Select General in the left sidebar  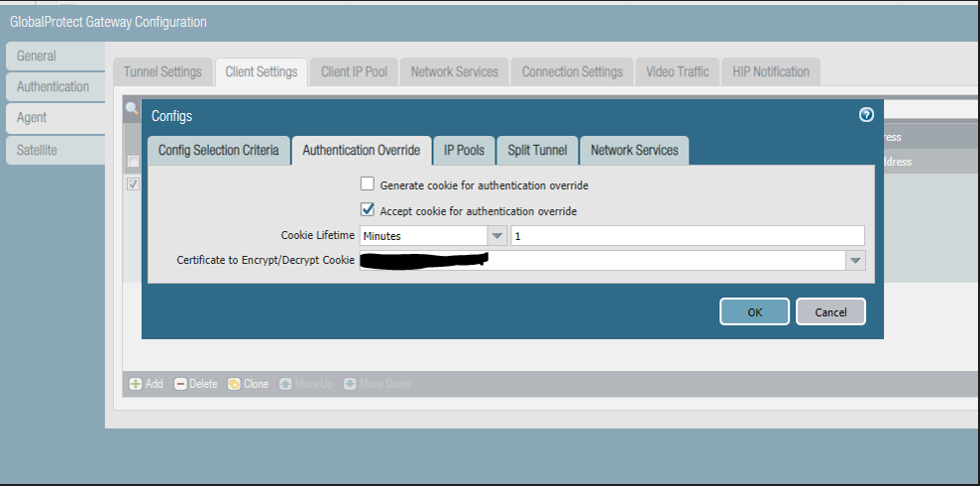click(55, 57)
